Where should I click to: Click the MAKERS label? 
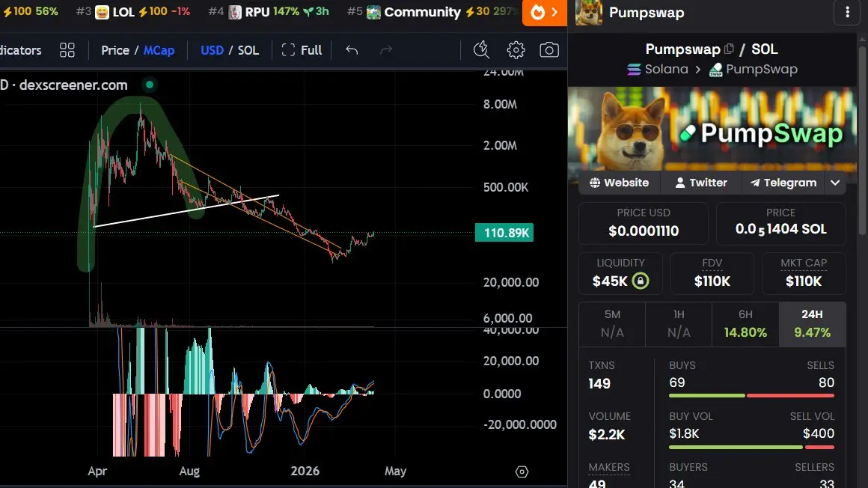coord(609,467)
